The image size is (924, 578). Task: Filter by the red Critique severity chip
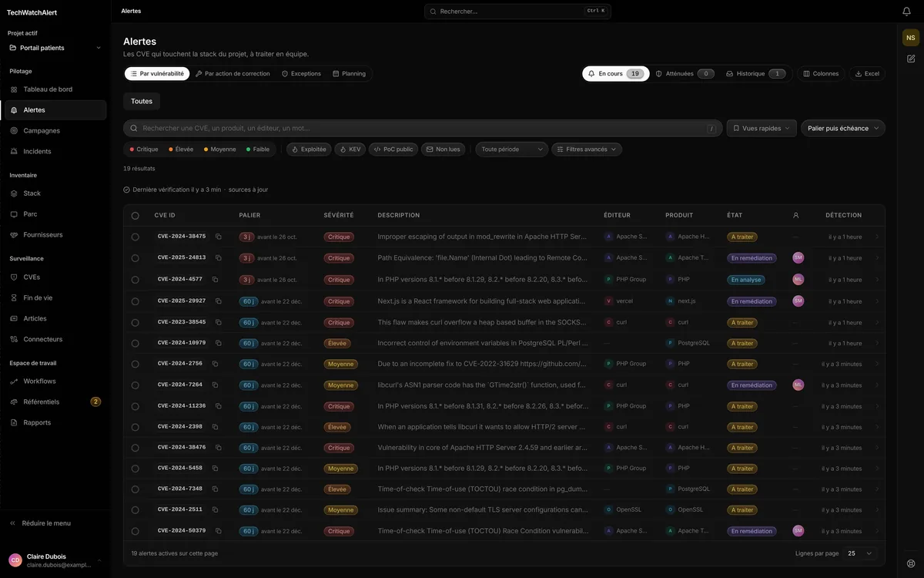coord(144,150)
